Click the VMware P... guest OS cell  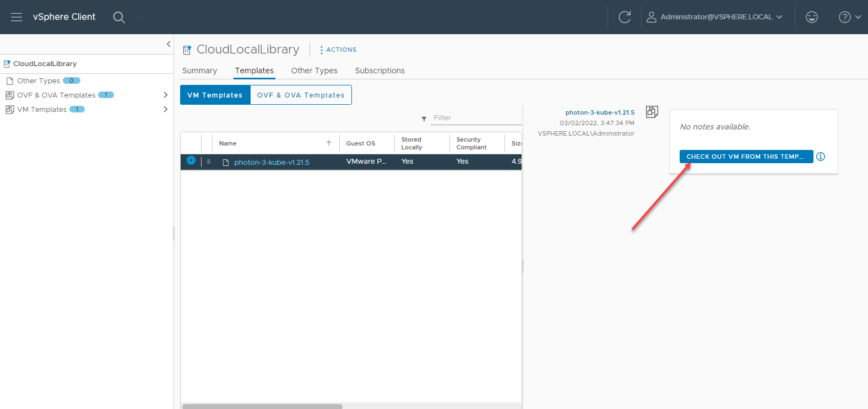coord(366,162)
